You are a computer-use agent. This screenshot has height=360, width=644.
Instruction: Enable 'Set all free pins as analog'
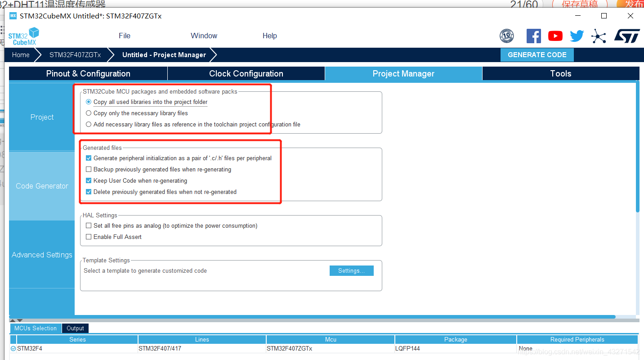point(89,226)
